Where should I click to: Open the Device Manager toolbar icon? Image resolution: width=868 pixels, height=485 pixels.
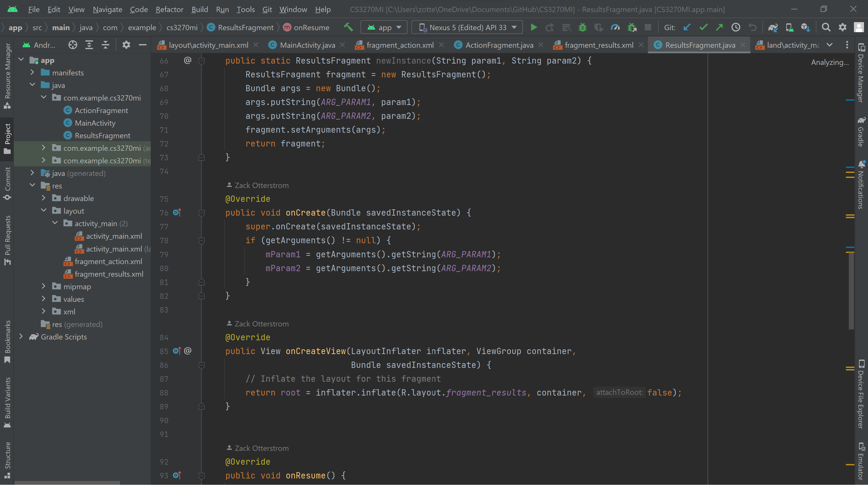tap(789, 27)
